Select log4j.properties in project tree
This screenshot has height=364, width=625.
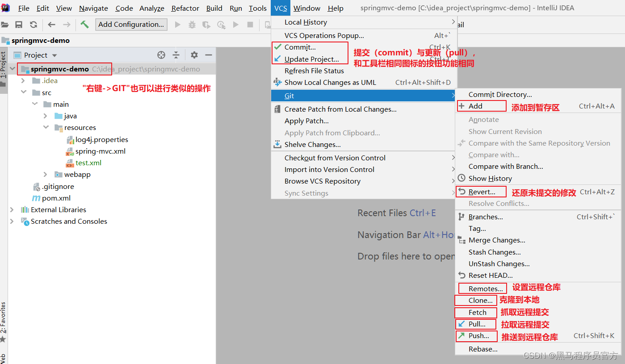coord(102,139)
